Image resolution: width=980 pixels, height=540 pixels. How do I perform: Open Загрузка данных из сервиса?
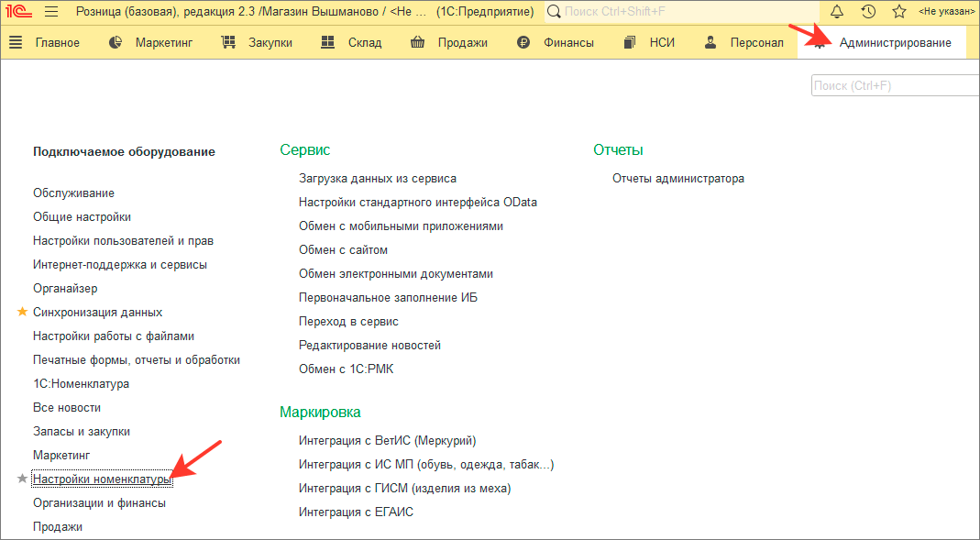click(378, 178)
